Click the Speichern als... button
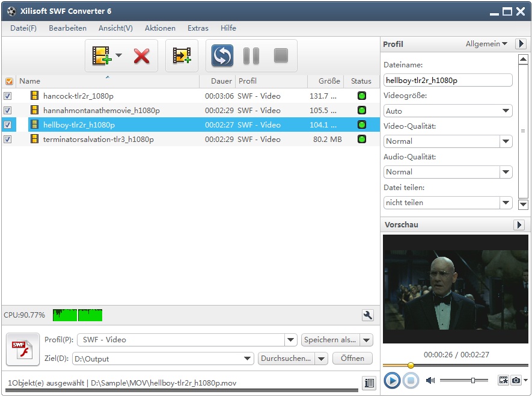The width and height of the screenshot is (532, 397). (x=331, y=340)
